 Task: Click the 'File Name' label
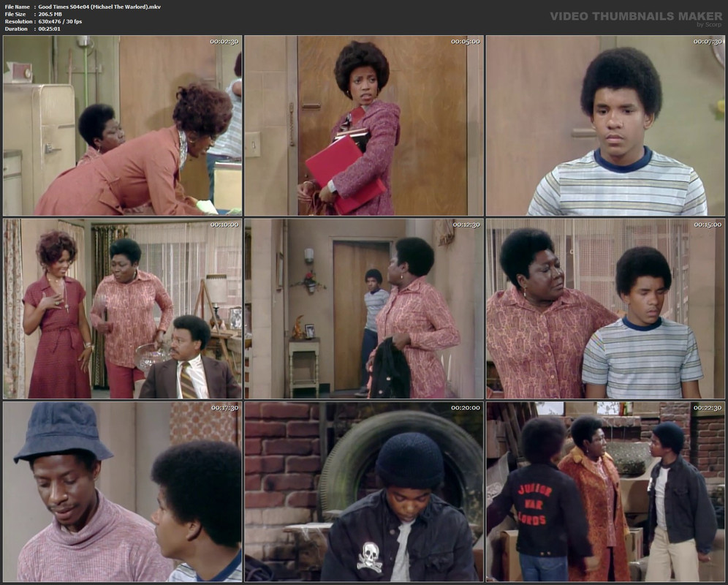[18, 7]
